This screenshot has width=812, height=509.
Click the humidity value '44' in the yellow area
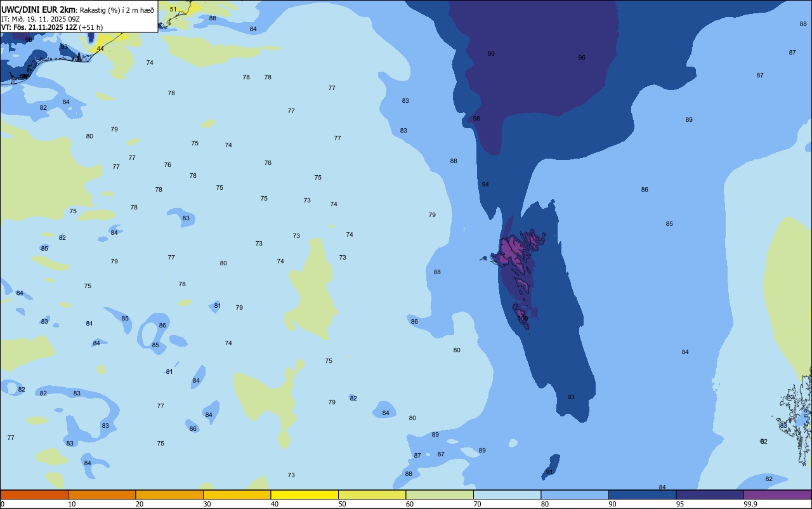100,49
